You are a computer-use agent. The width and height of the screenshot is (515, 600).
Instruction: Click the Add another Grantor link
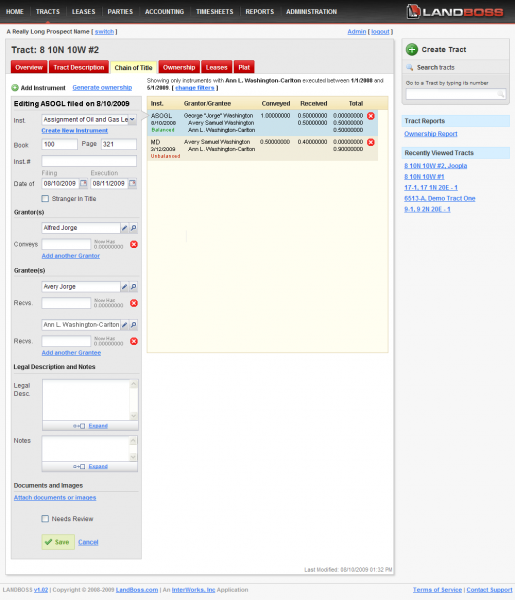pyautogui.click(x=71, y=256)
